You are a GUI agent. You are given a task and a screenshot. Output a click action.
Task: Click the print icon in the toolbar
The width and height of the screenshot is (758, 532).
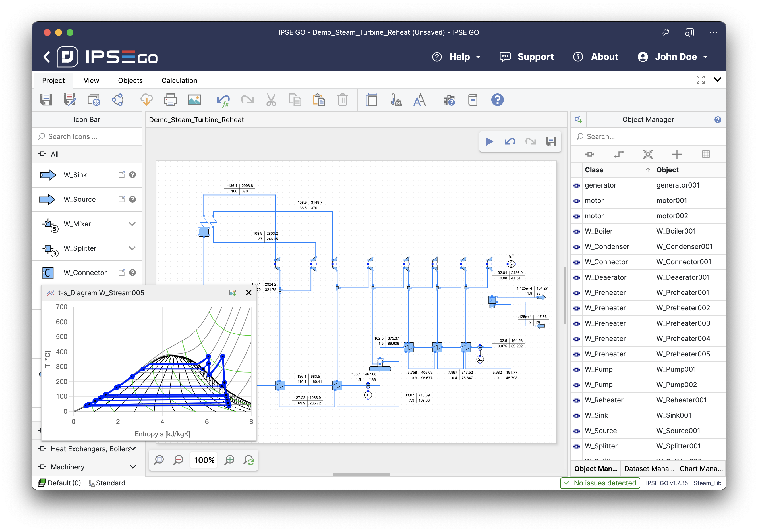tap(170, 100)
